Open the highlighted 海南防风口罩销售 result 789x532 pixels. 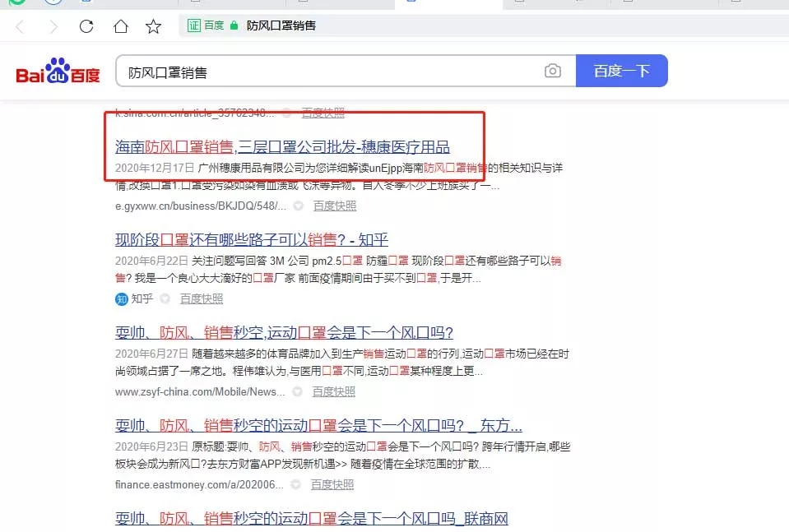282,146
